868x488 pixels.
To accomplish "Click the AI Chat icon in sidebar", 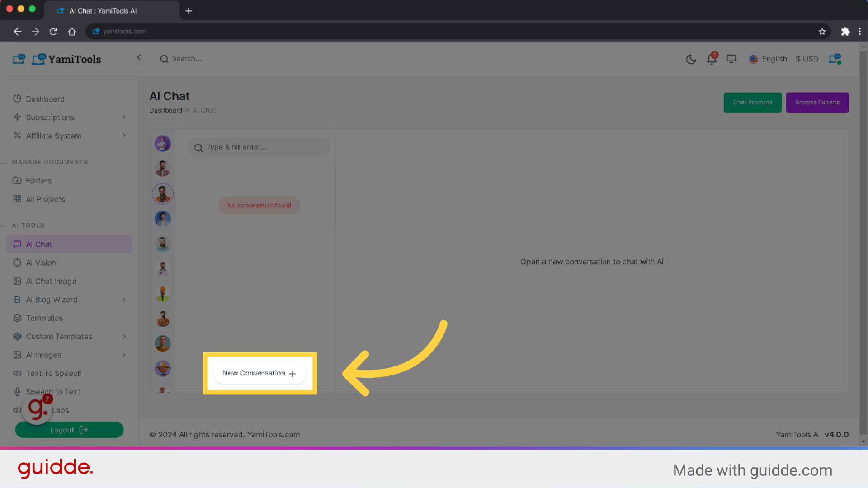I will click(17, 244).
